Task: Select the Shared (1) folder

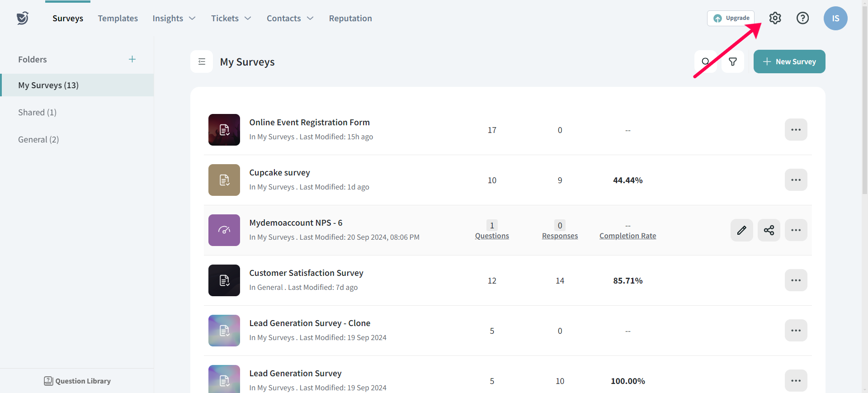Action: point(37,112)
